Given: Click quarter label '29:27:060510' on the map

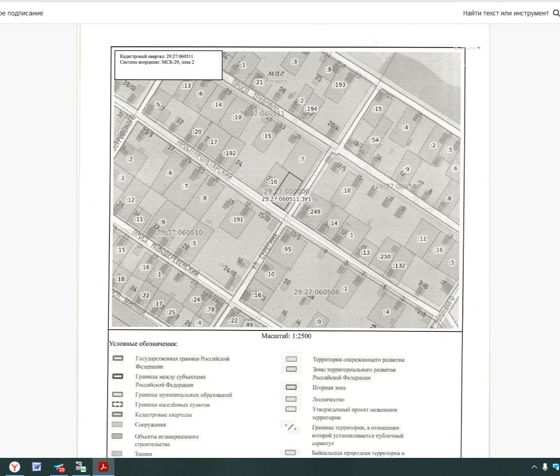Looking at the screenshot, I should pyautogui.click(x=180, y=232).
